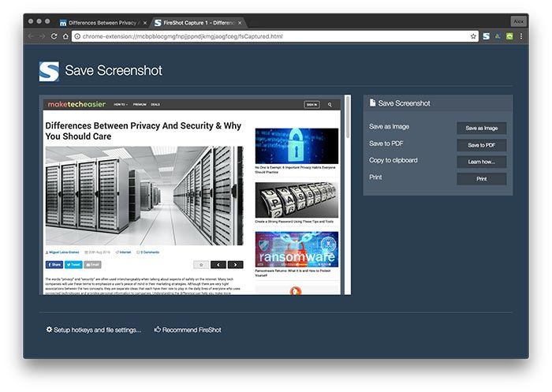552x392 pixels.
Task: Click the home icon in browser toolbar
Action: pos(65,36)
